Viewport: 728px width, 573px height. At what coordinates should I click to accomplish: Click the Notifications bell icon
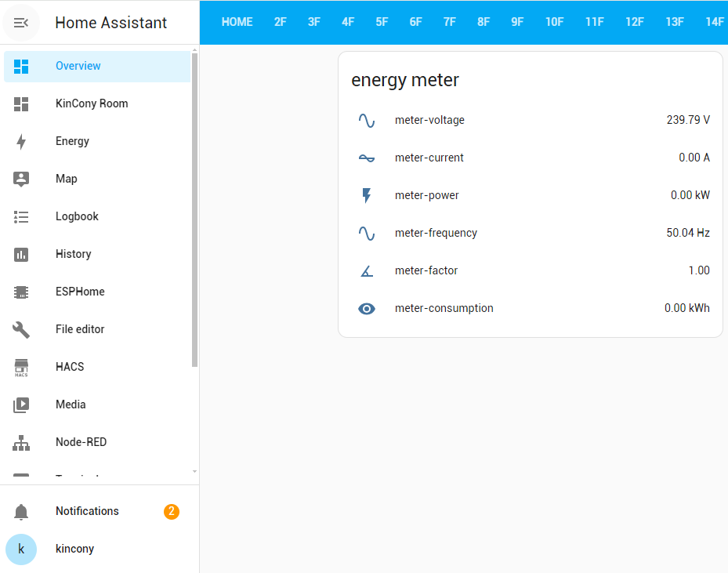coord(21,512)
